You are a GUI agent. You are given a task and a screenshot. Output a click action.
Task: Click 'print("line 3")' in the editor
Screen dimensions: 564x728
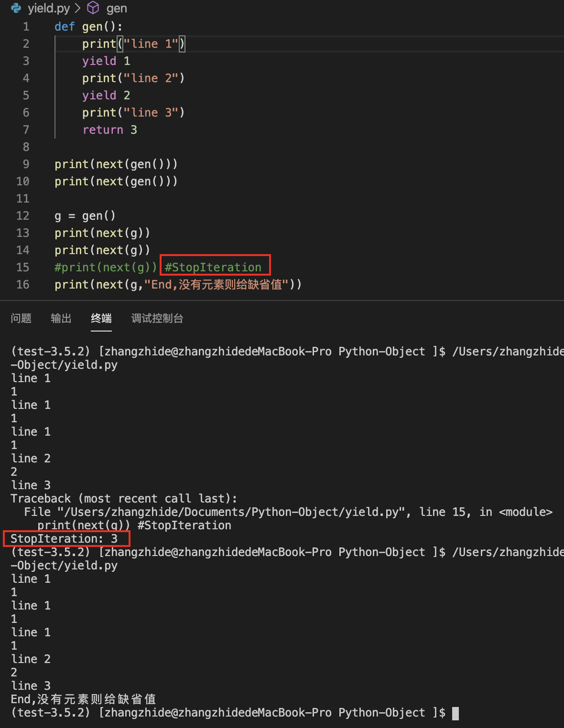pyautogui.click(x=133, y=113)
